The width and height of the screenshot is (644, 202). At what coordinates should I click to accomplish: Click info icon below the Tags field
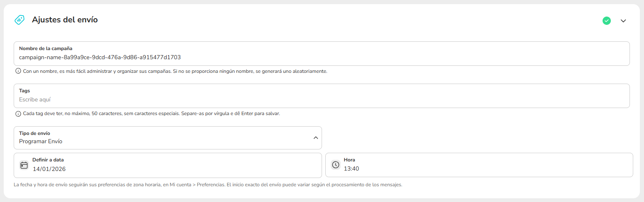coord(18,114)
